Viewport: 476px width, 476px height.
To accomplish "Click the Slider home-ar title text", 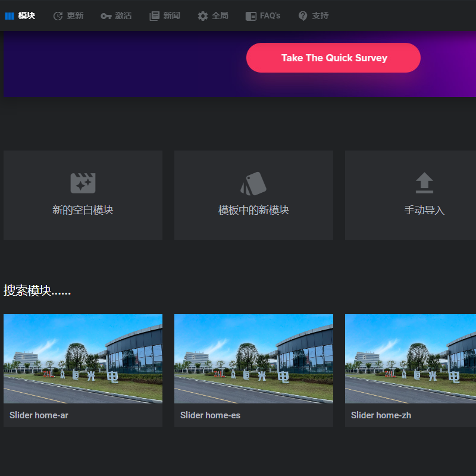I will click(x=39, y=415).
